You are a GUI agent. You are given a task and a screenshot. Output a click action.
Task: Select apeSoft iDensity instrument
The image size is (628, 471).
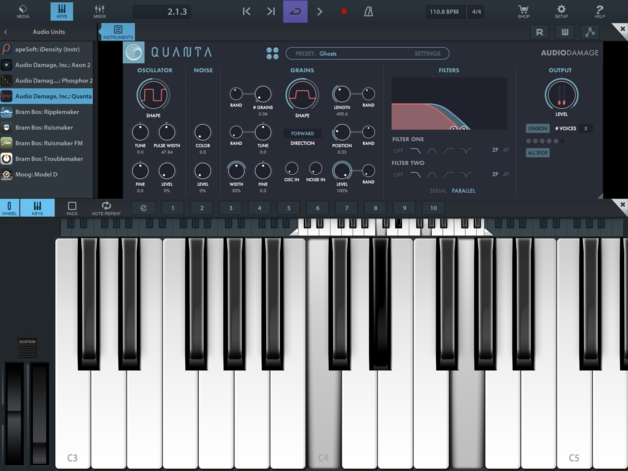point(46,49)
